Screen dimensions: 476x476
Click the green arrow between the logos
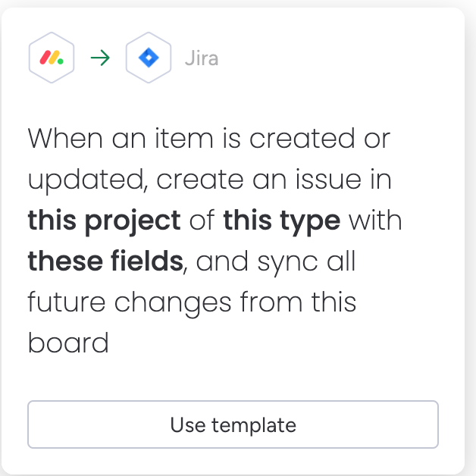[x=100, y=58]
